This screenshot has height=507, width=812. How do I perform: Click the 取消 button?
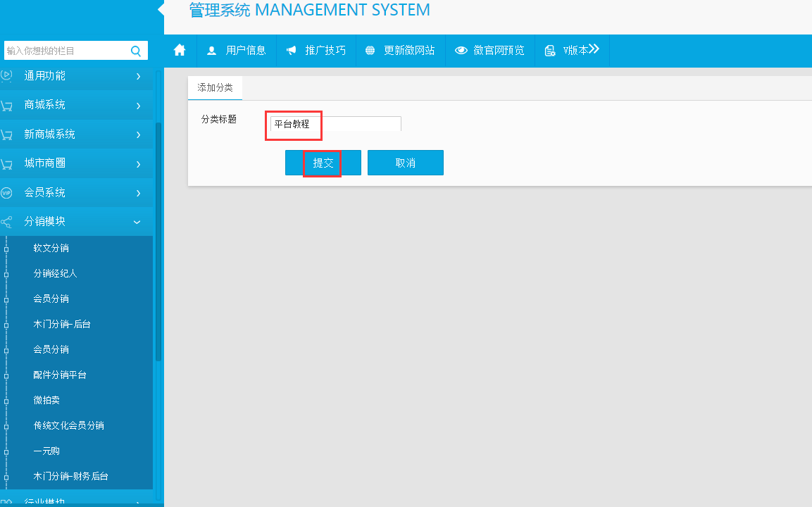406,163
